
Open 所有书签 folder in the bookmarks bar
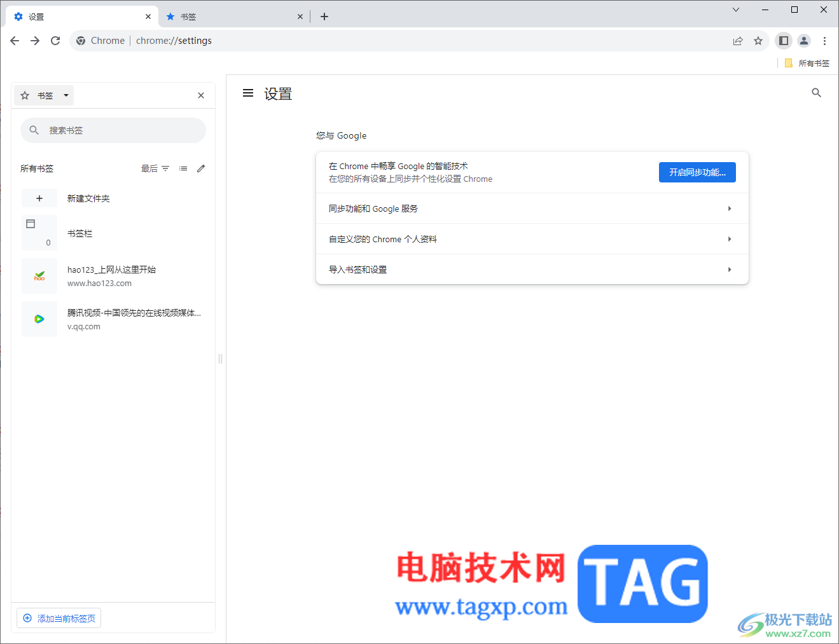(807, 63)
